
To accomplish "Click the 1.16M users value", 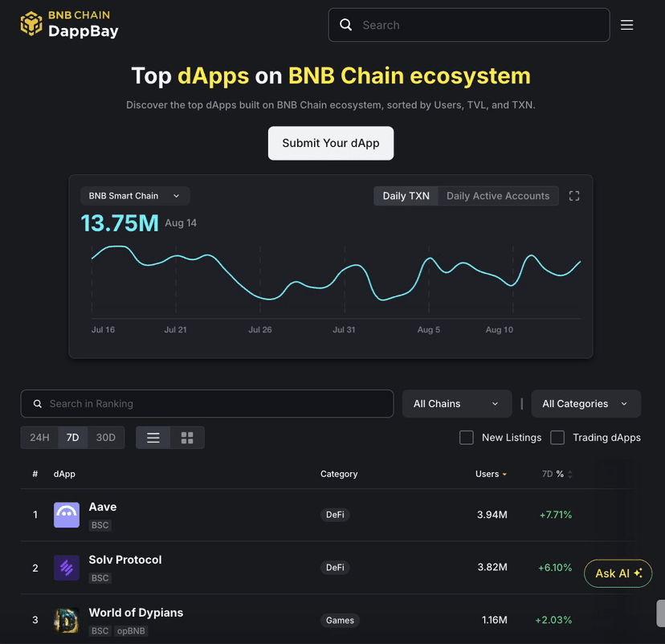I will [495, 620].
